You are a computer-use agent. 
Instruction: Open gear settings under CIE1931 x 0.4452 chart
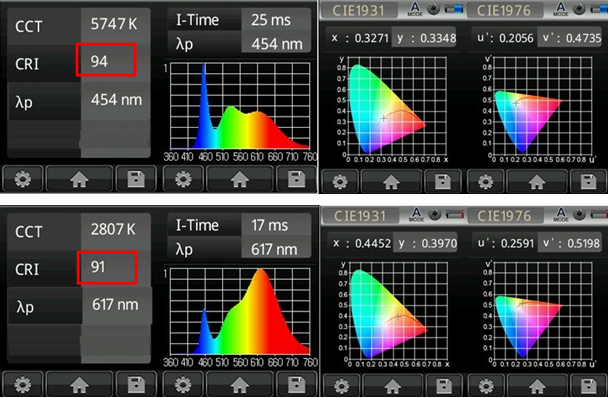[341, 386]
